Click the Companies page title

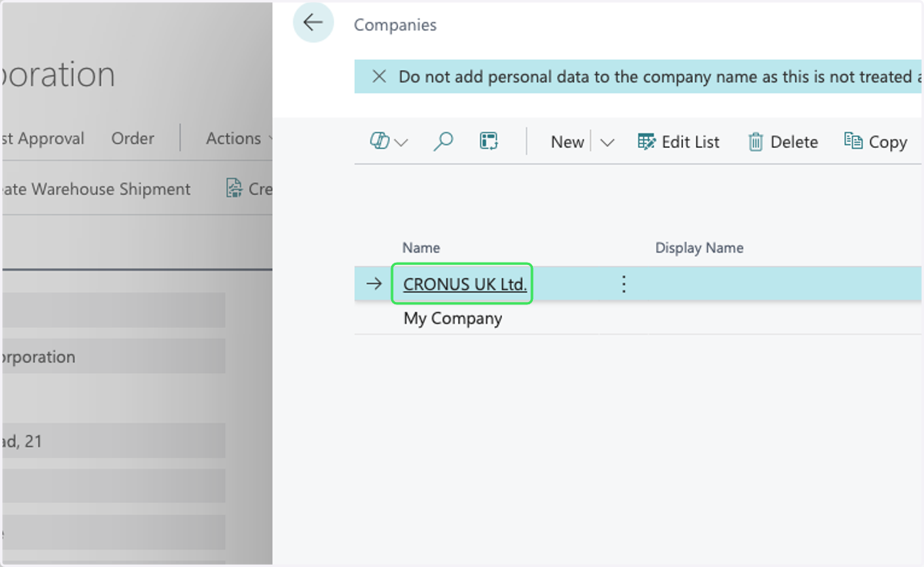(395, 25)
